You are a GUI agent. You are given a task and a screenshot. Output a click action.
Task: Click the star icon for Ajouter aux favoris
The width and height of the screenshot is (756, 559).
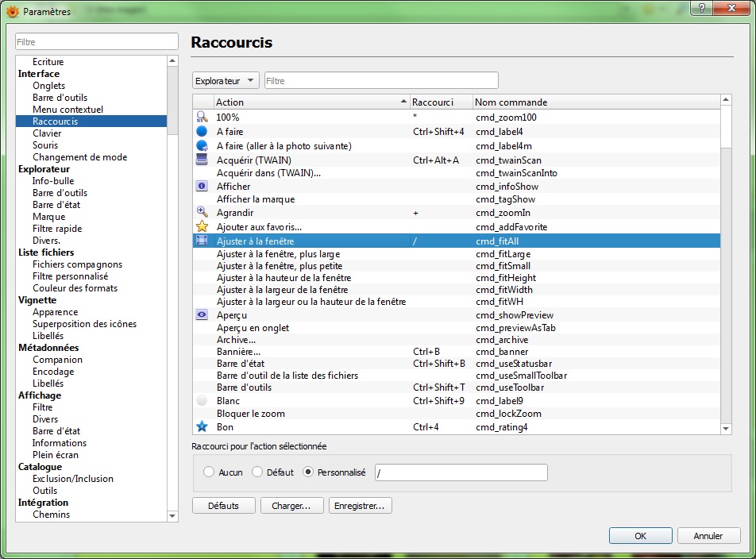202,226
